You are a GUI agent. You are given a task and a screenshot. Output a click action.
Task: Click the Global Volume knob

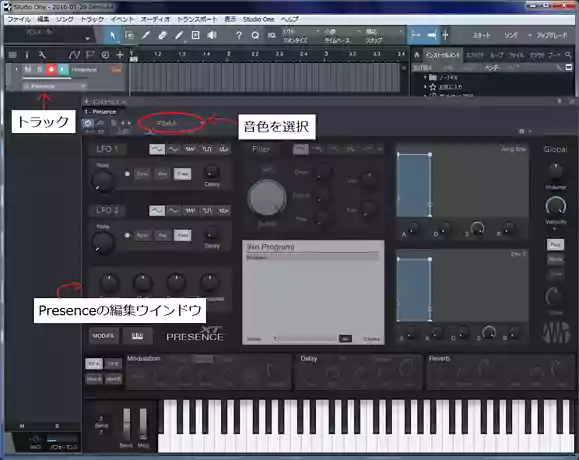coord(555,171)
